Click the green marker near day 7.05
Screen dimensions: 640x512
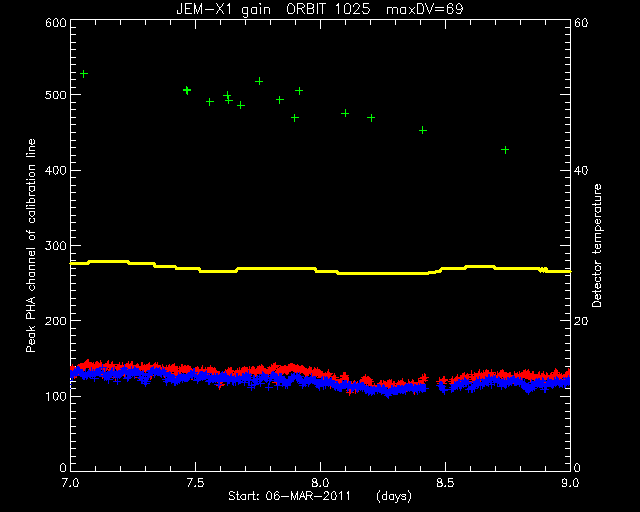(84, 74)
